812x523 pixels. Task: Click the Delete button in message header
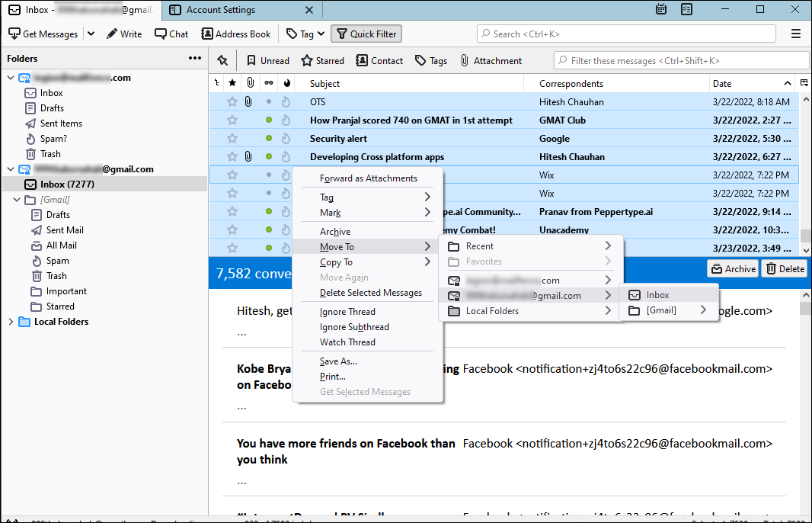click(x=785, y=268)
